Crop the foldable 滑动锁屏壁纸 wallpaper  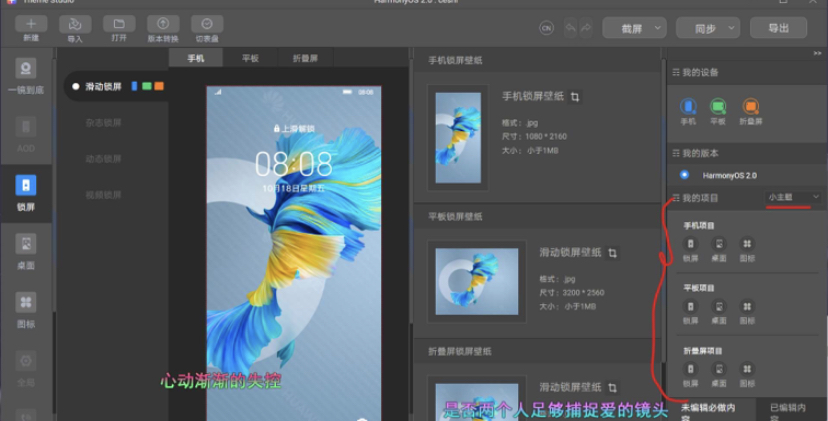click(x=613, y=388)
